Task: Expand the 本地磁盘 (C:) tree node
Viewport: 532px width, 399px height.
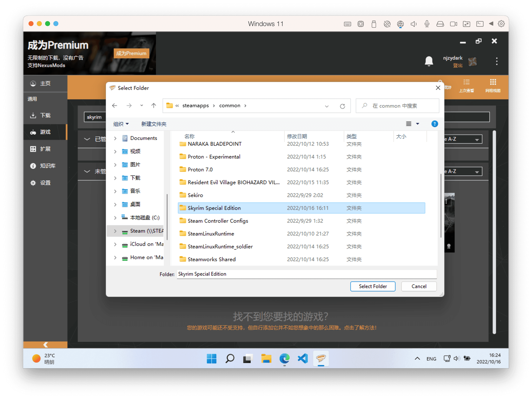Action: (115, 218)
